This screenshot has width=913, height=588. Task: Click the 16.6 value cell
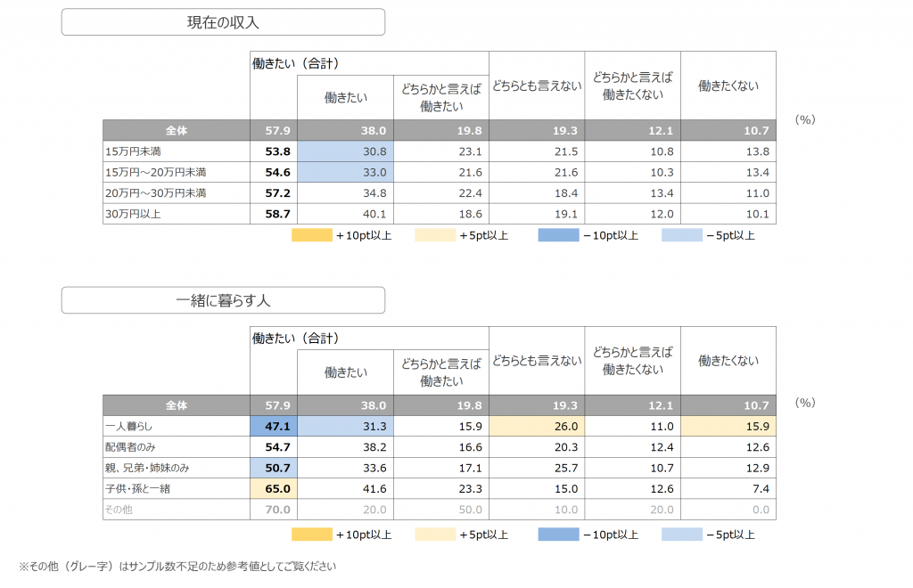pos(441,447)
